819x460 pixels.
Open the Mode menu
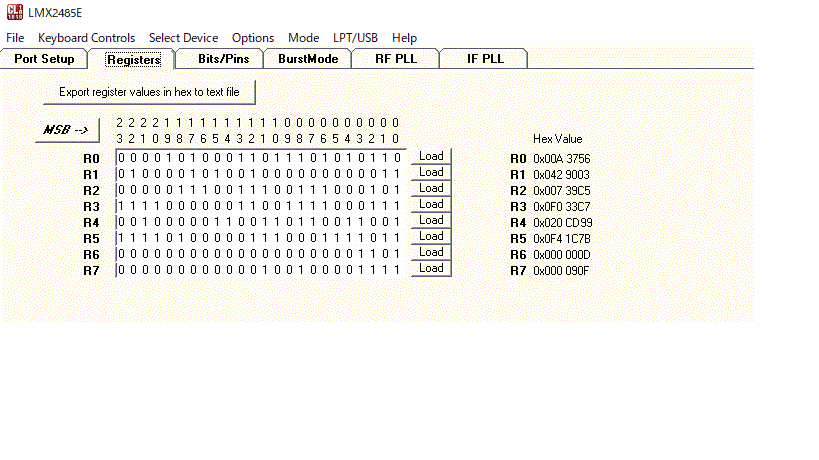coord(303,38)
